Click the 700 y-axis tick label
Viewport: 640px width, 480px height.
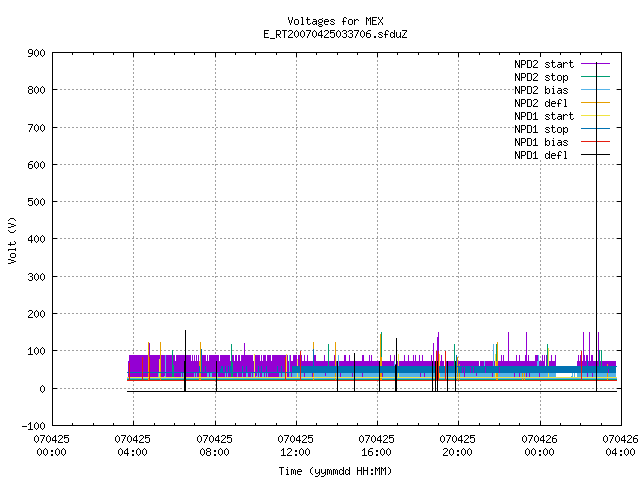(36, 128)
